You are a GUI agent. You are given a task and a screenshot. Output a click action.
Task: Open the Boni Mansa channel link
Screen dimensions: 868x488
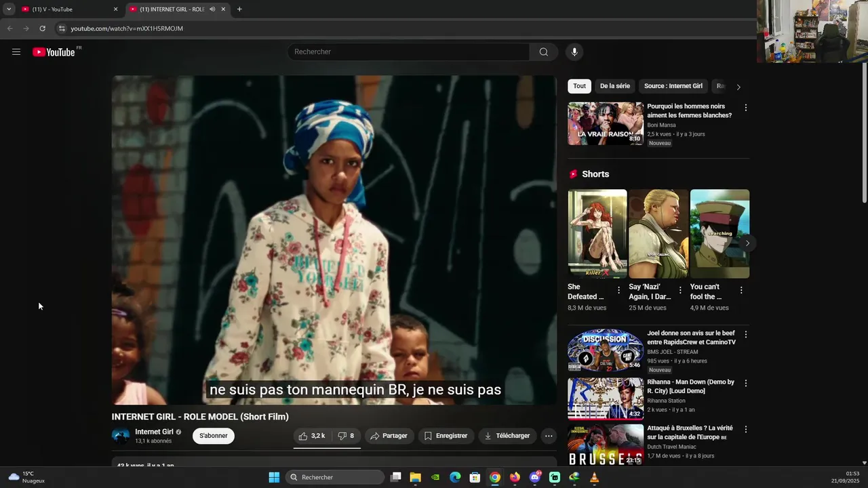point(662,125)
